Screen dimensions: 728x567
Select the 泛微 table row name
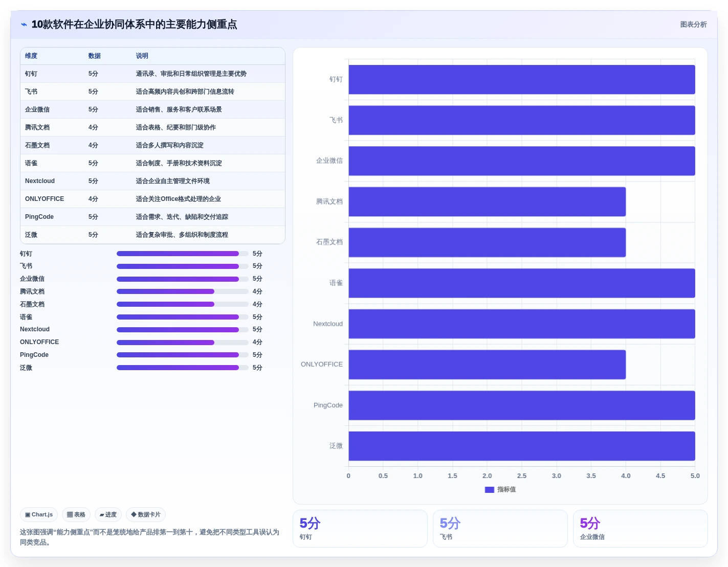click(31, 235)
